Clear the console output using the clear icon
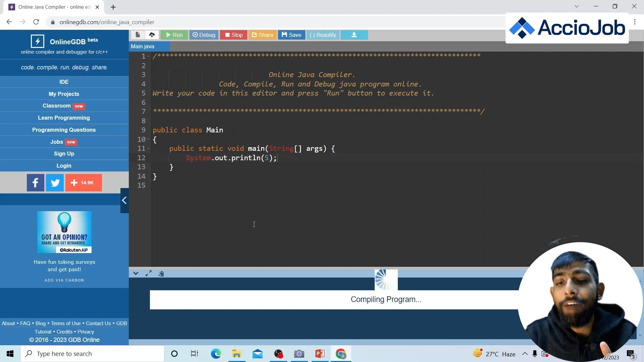 click(161, 274)
